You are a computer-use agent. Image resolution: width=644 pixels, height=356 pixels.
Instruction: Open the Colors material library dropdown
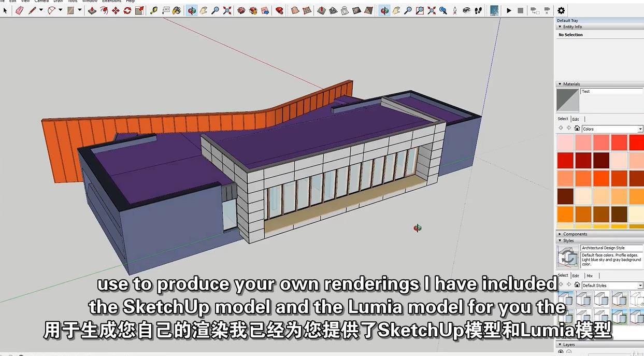[640, 129]
